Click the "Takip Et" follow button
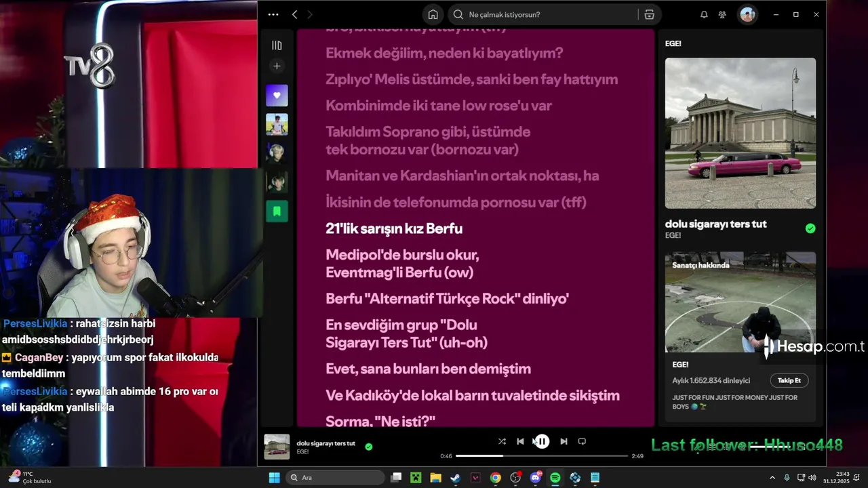This screenshot has height=488, width=868. click(789, 380)
